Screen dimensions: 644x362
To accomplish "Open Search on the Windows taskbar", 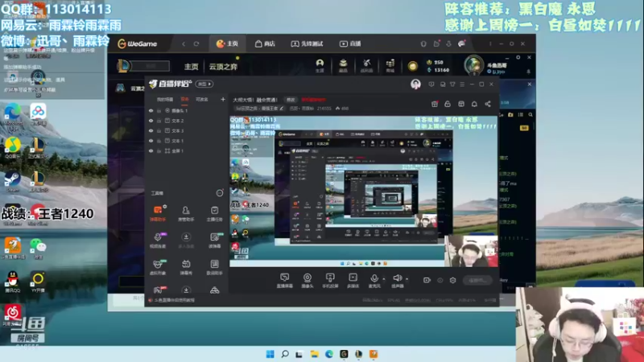I will point(285,354).
